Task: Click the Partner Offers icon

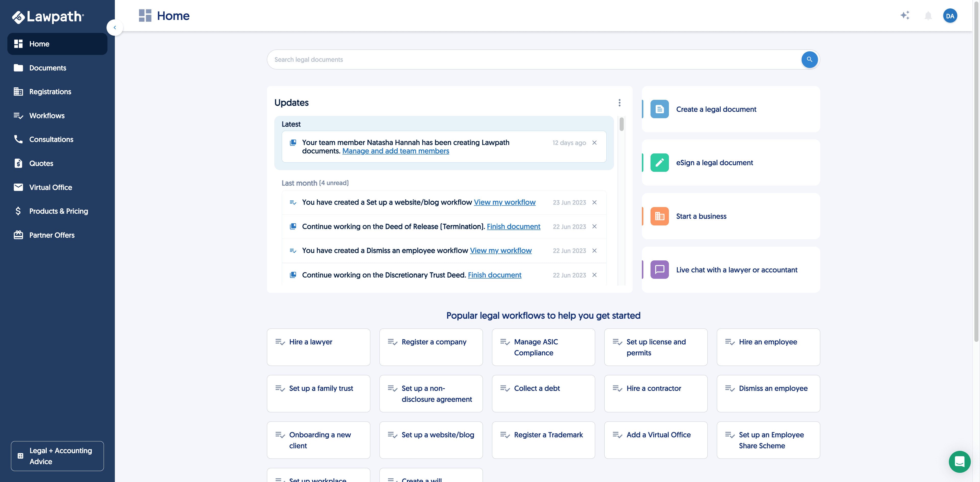Action: pyautogui.click(x=19, y=235)
